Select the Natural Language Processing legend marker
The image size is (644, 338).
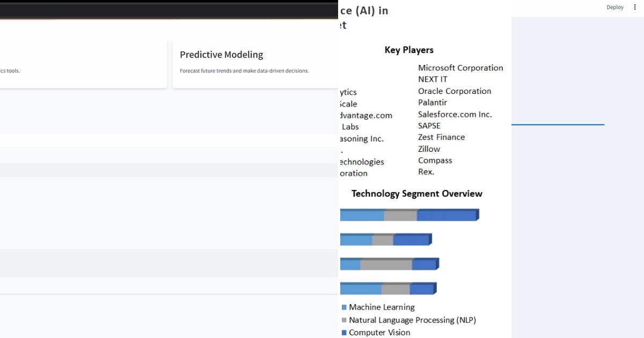[x=344, y=320]
